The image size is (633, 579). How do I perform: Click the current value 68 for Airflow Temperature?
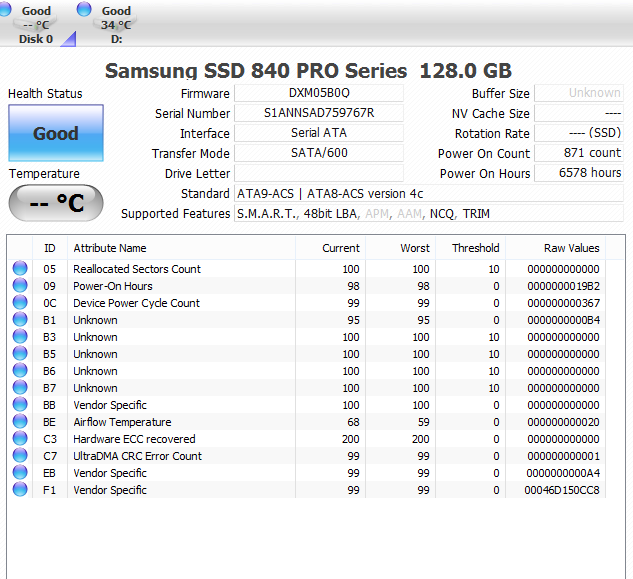(x=353, y=422)
